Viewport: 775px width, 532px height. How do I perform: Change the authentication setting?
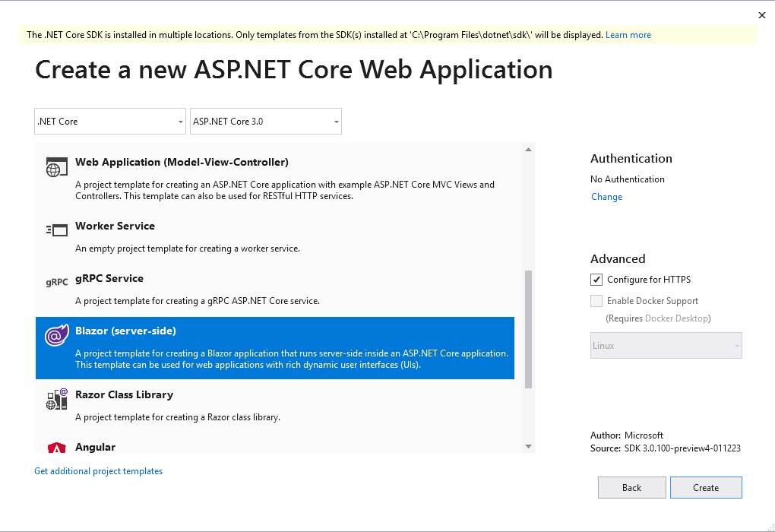point(606,197)
